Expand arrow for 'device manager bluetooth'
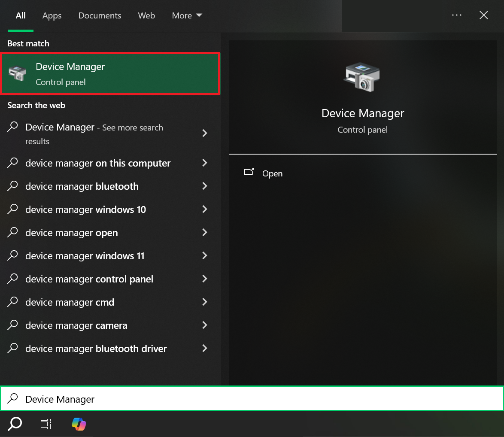The image size is (504, 437). pos(205,186)
